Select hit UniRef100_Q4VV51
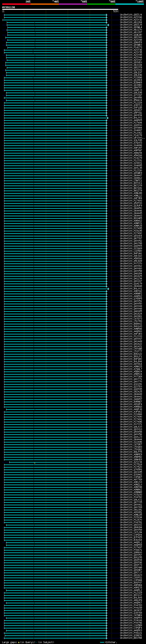The height and width of the screenshot is (644, 146). [x=131, y=301]
